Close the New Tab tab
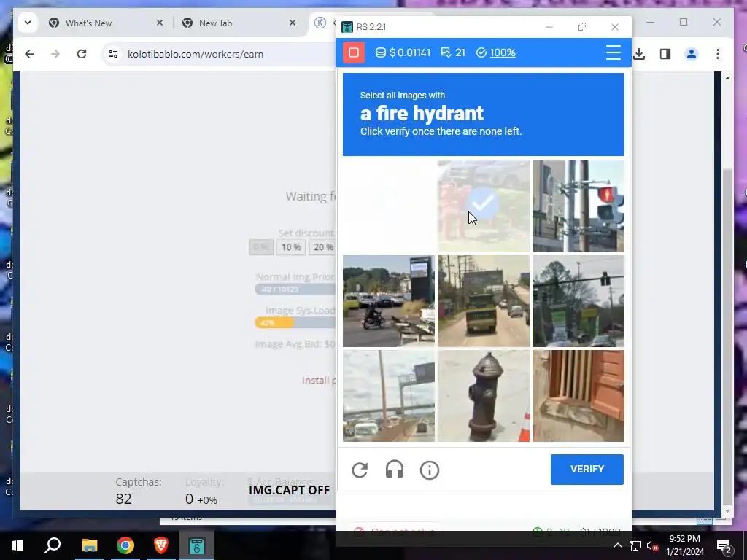Image resolution: width=747 pixels, height=560 pixels. [293, 23]
